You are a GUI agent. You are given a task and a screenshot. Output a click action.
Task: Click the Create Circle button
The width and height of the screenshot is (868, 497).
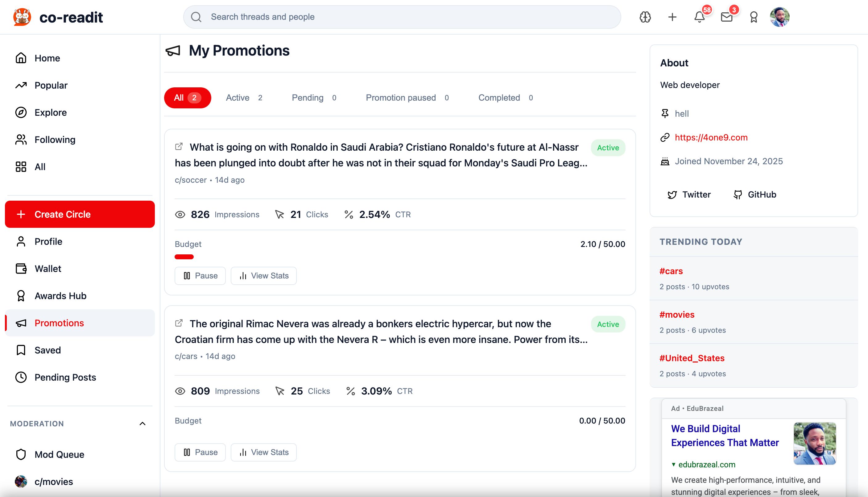pyautogui.click(x=80, y=214)
